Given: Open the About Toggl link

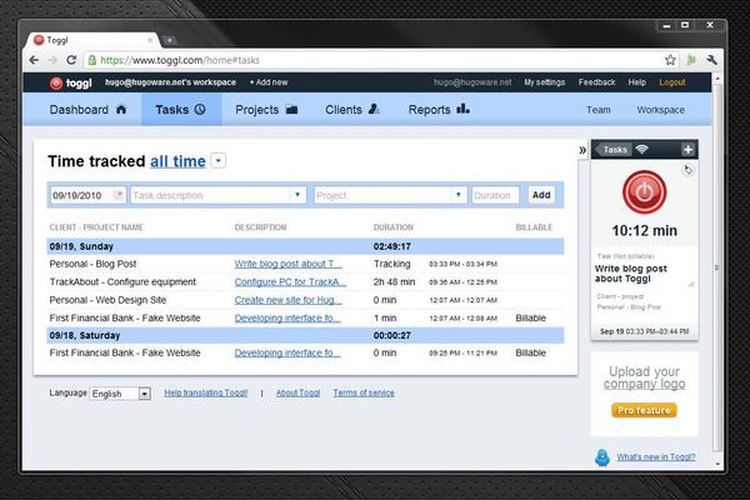Looking at the screenshot, I should coord(298,393).
